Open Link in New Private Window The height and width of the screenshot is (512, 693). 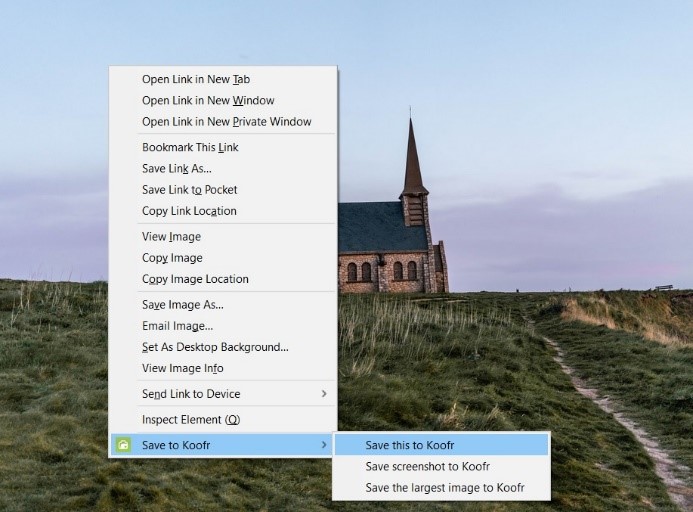click(226, 122)
